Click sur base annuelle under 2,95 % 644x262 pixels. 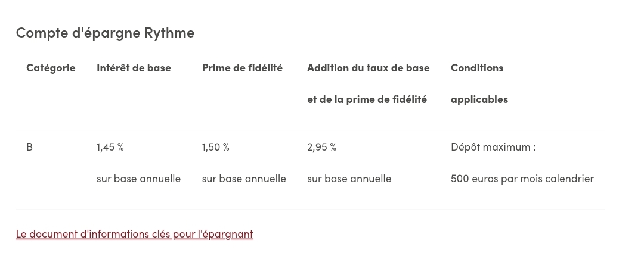click(349, 179)
